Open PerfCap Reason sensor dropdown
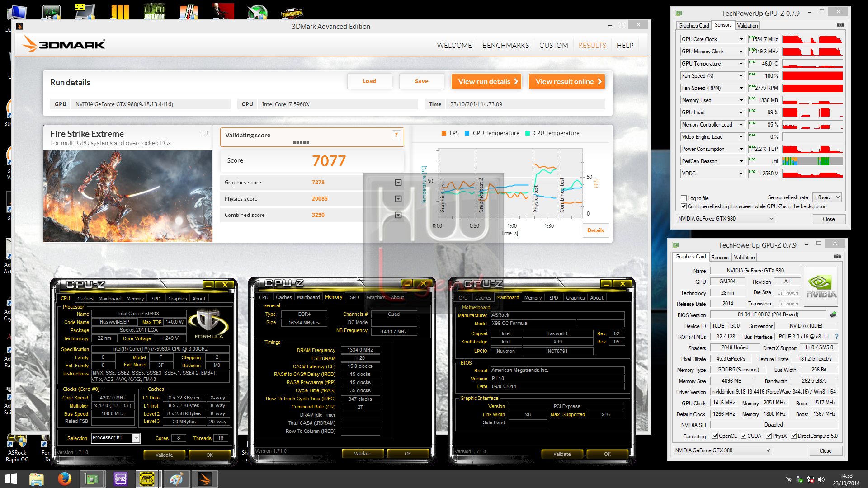Viewport: 868px width, 488px height. tap(741, 161)
